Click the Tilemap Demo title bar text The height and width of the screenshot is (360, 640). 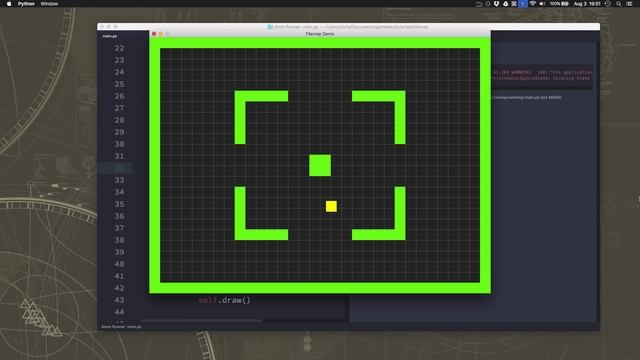click(x=320, y=34)
